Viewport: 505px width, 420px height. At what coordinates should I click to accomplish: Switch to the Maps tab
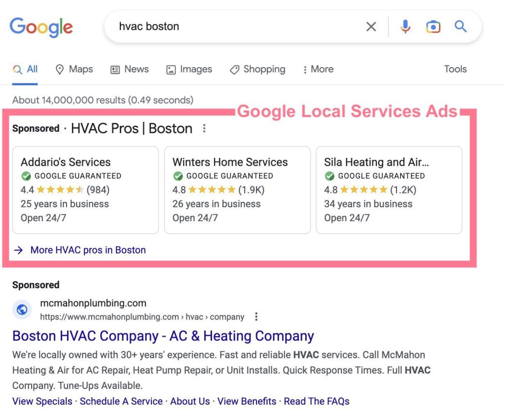coord(74,70)
